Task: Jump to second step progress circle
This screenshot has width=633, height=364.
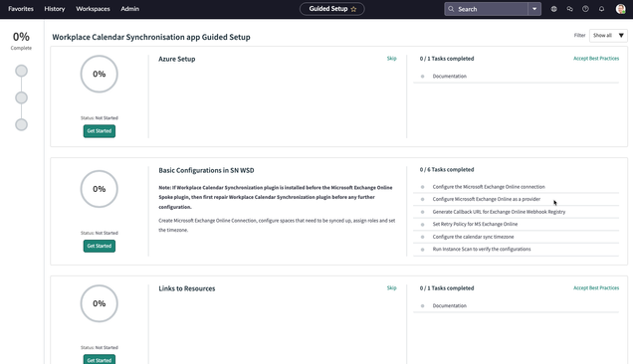Action: pyautogui.click(x=21, y=97)
